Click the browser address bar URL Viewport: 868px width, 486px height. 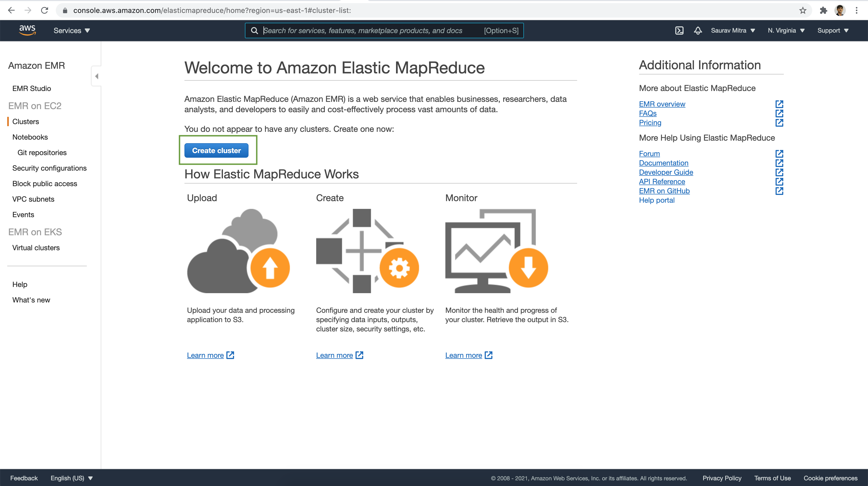click(212, 10)
